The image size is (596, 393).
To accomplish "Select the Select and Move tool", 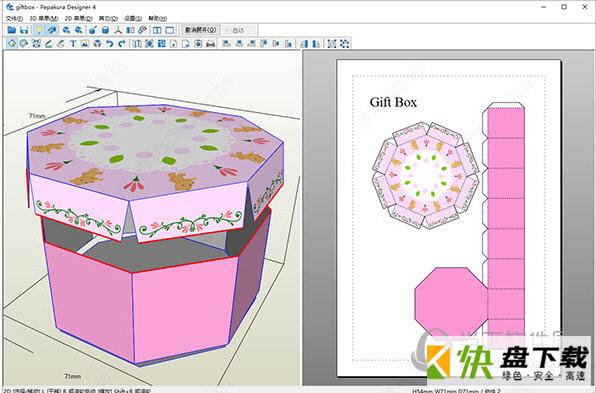I will coord(12,43).
